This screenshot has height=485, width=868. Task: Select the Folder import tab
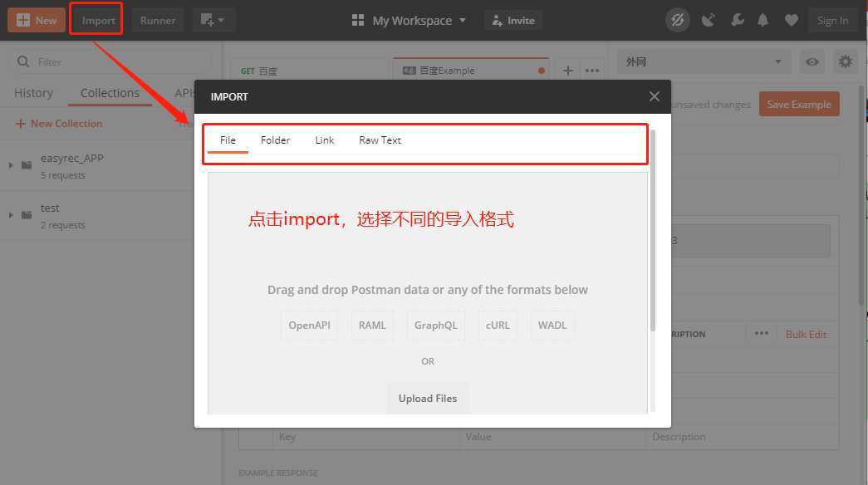click(275, 140)
